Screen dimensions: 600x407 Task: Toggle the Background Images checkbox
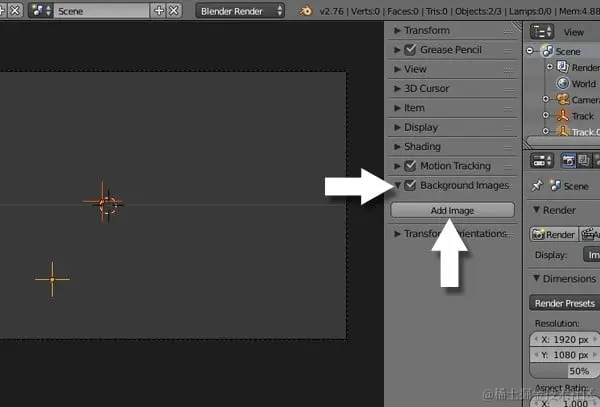coord(410,185)
